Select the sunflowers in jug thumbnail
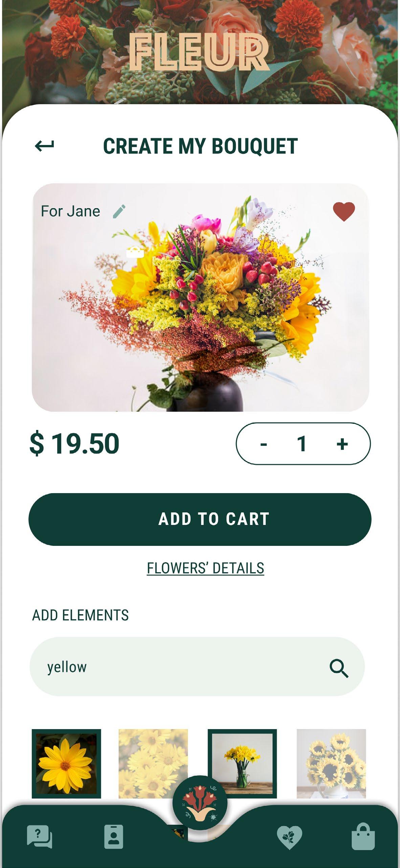The image size is (400, 868). click(x=331, y=764)
